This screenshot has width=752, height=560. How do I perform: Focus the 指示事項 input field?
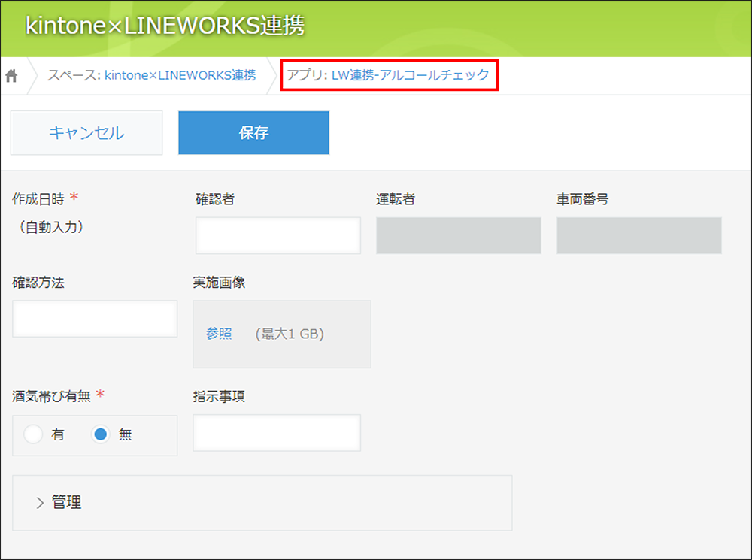277,433
